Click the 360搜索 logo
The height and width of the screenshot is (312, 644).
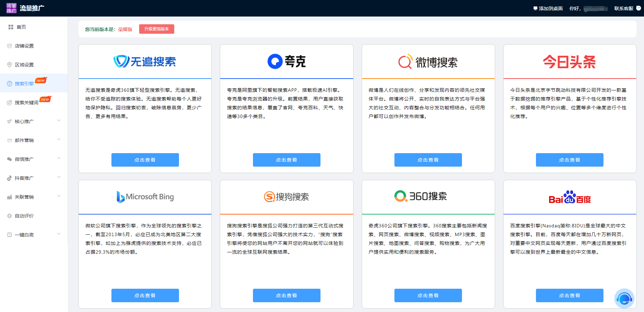click(421, 196)
